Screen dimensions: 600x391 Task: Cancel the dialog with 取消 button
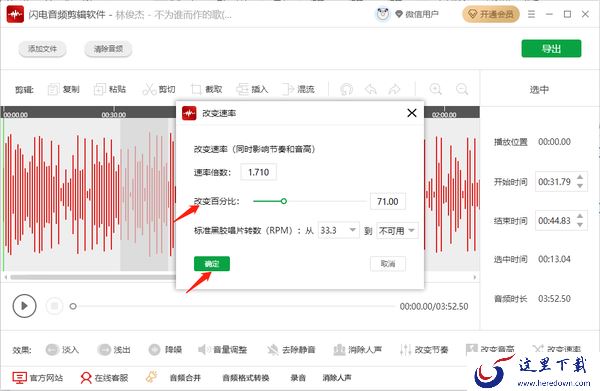[x=388, y=264]
